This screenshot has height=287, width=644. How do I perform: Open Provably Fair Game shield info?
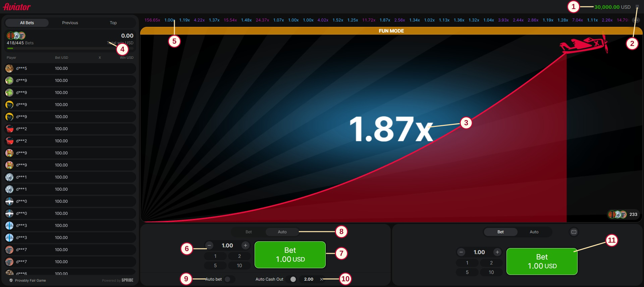click(x=11, y=280)
